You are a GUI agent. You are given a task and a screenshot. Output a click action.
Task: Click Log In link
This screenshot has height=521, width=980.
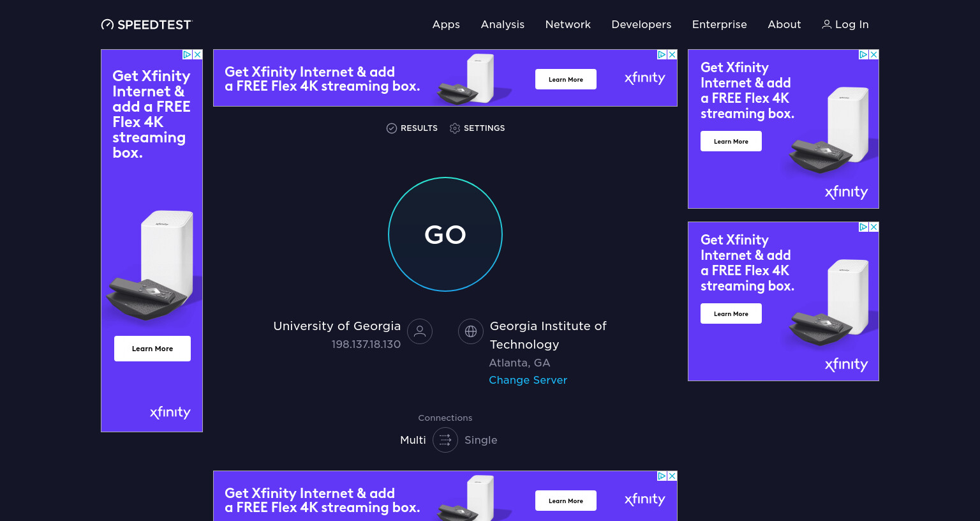click(x=845, y=24)
